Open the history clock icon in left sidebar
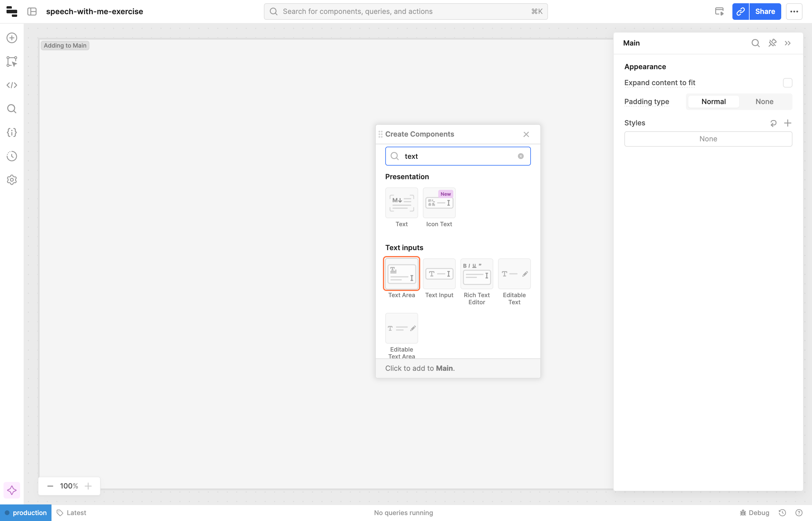 pos(12,156)
